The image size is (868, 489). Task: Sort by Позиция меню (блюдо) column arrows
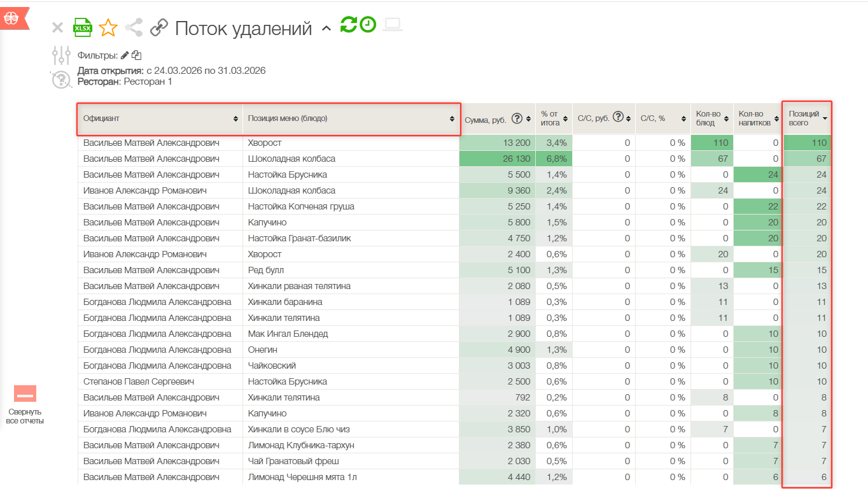coord(452,119)
